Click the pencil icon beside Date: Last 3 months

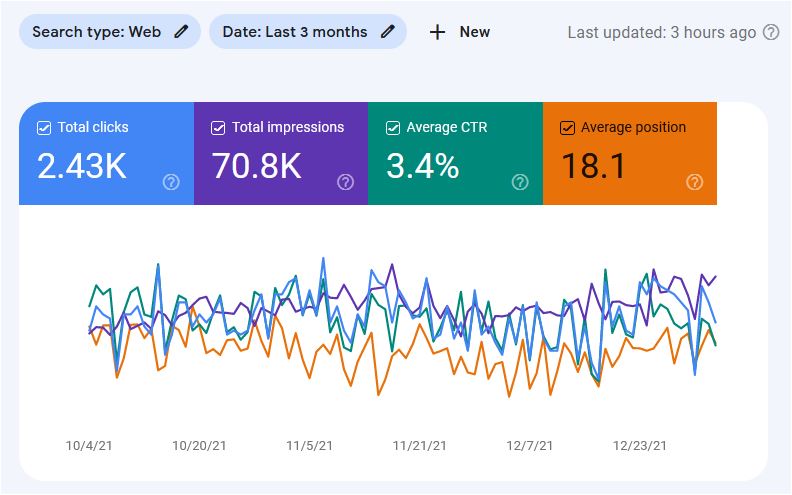tap(388, 32)
